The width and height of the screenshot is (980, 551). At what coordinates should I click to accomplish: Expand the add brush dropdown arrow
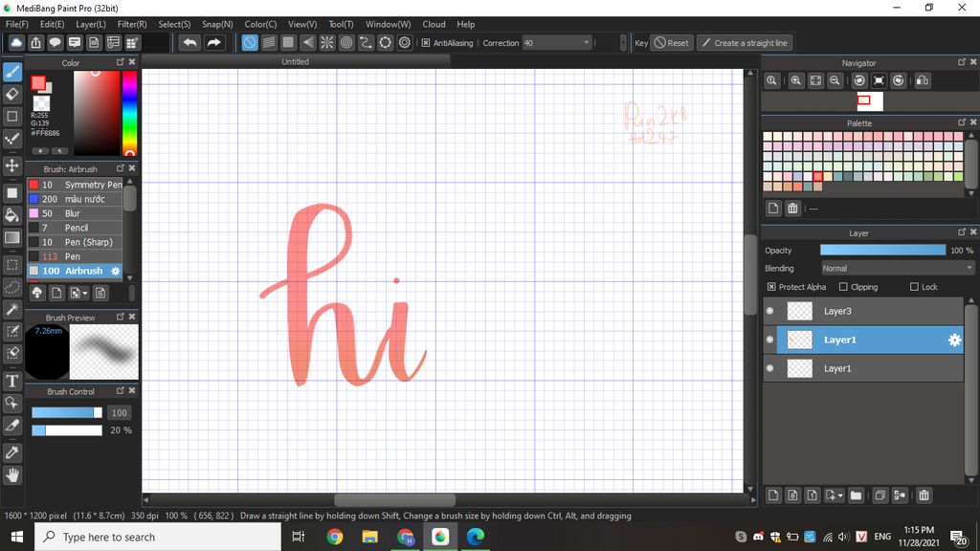(x=85, y=293)
